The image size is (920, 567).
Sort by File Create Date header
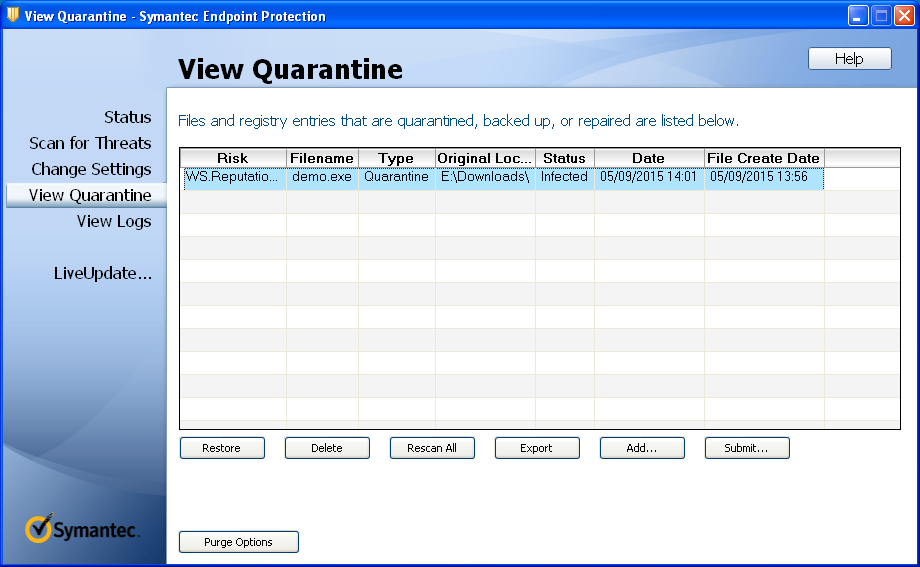[764, 158]
